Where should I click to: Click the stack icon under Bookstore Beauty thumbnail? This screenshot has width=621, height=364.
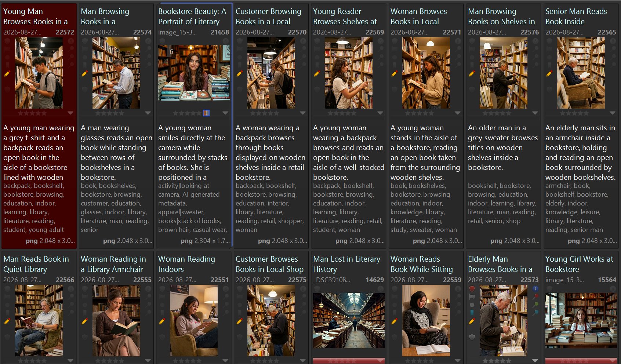206,113
